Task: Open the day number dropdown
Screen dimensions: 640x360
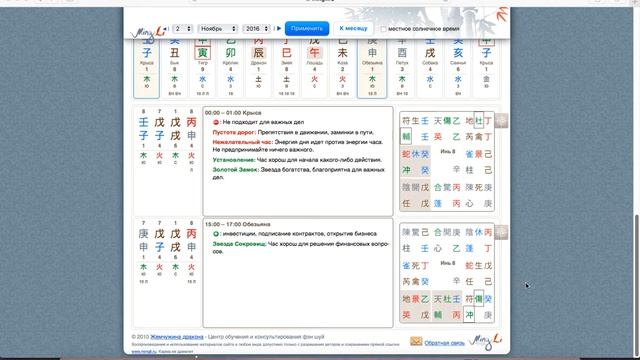Action: coord(182,29)
